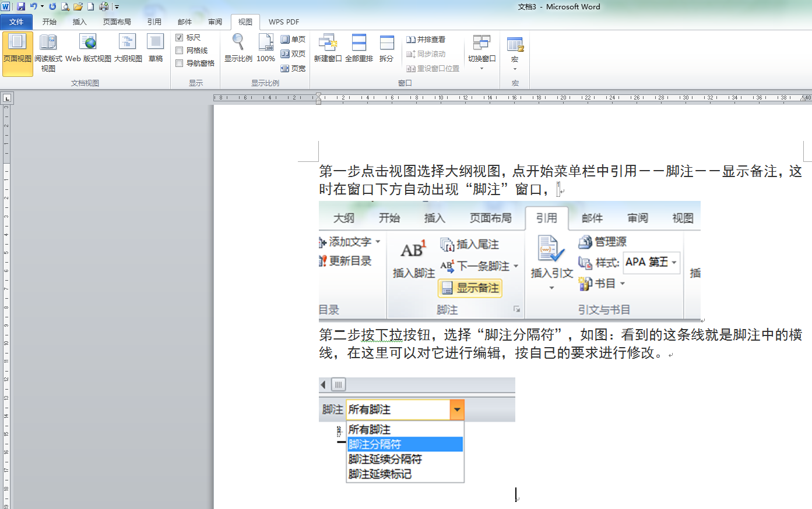Open the customize quick access toolbar dropdown
The width and height of the screenshot is (812, 509).
[x=117, y=7]
